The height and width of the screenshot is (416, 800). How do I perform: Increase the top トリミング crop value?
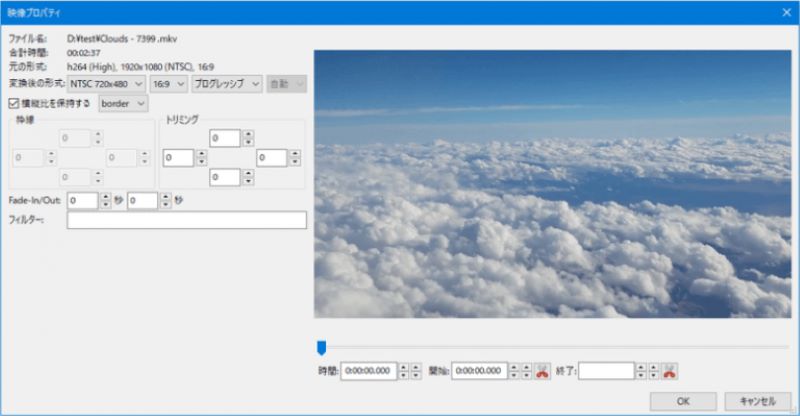click(x=247, y=134)
